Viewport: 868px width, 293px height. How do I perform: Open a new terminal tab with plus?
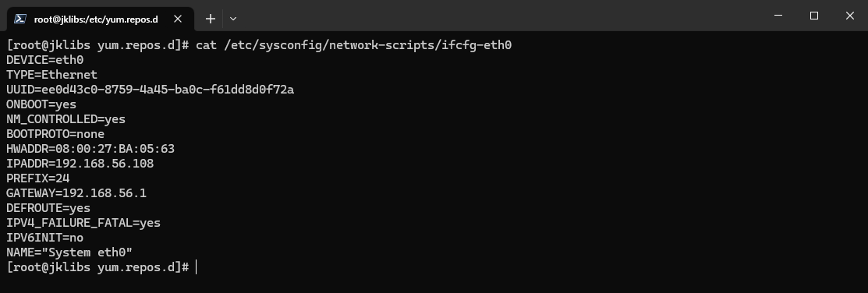pyautogui.click(x=211, y=19)
